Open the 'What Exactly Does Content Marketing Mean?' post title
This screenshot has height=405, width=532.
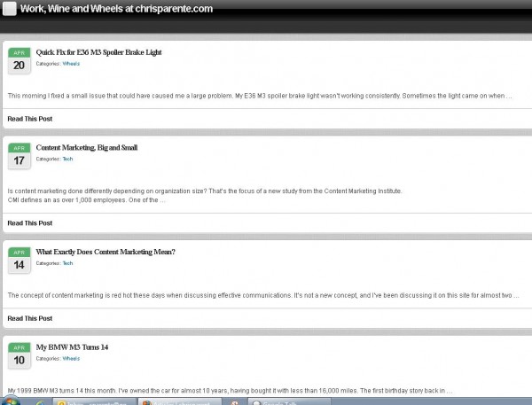(x=106, y=252)
